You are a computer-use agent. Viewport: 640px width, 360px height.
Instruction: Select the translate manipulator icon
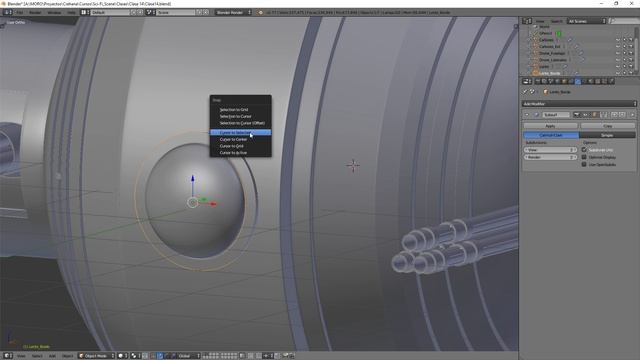click(x=160, y=356)
